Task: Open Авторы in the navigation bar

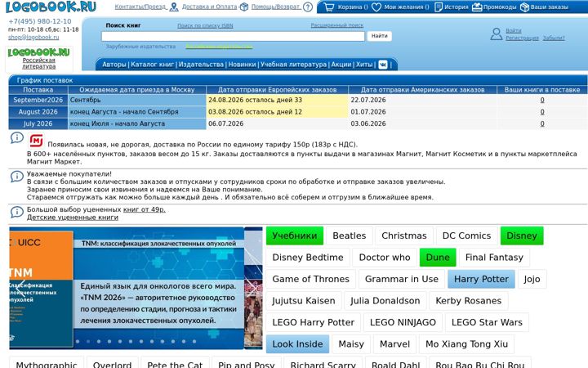Action: click(x=114, y=65)
